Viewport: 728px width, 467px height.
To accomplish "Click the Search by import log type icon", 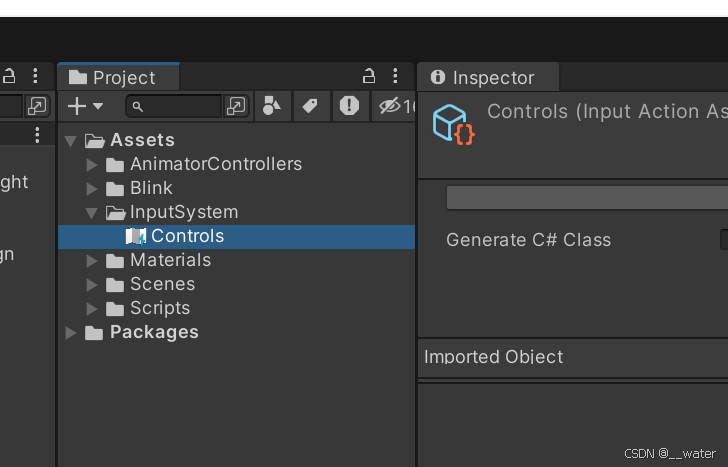I will tap(349, 106).
